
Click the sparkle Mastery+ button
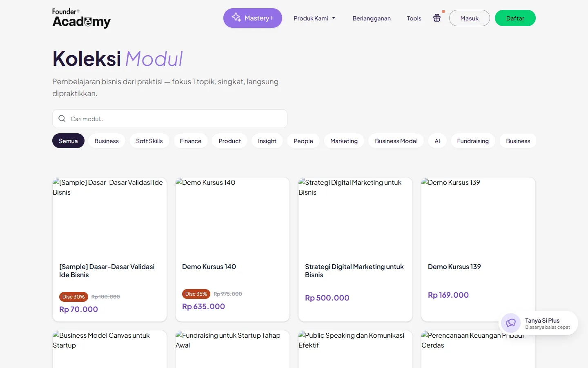[253, 18]
